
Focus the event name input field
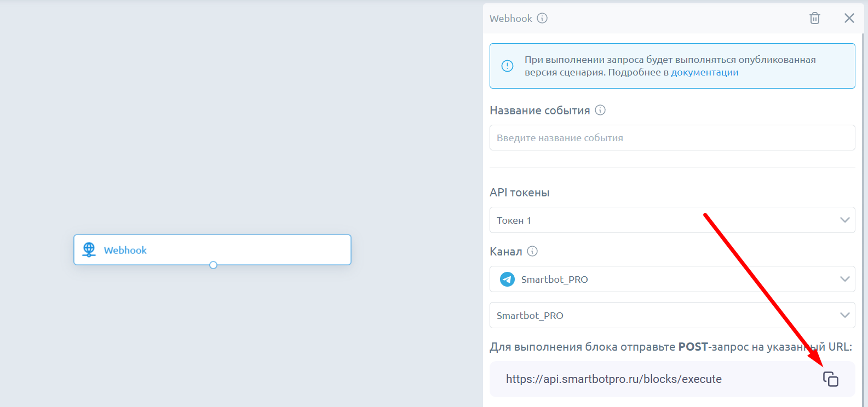tap(671, 138)
